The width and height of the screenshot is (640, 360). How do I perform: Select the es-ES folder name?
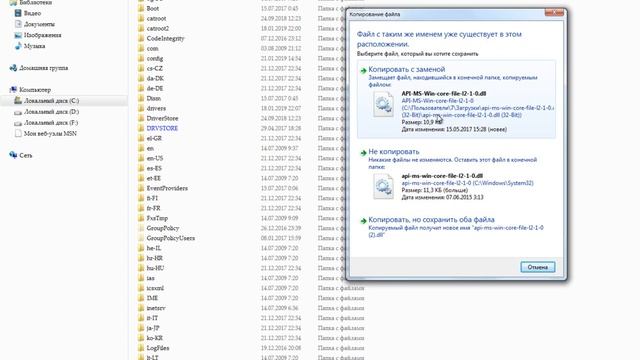coord(154,168)
